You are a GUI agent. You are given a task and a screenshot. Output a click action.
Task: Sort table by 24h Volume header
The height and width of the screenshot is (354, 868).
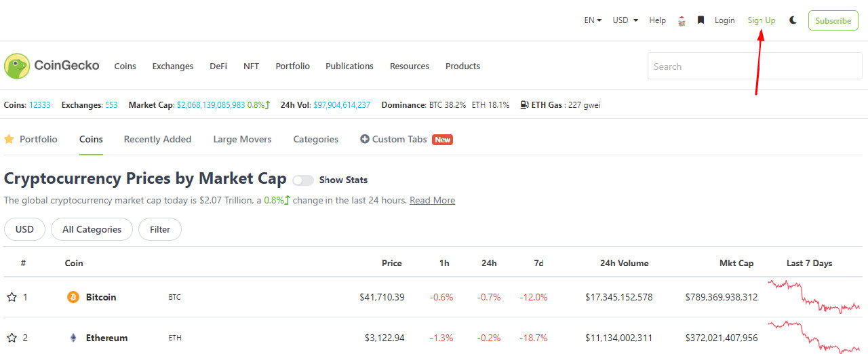(x=624, y=263)
